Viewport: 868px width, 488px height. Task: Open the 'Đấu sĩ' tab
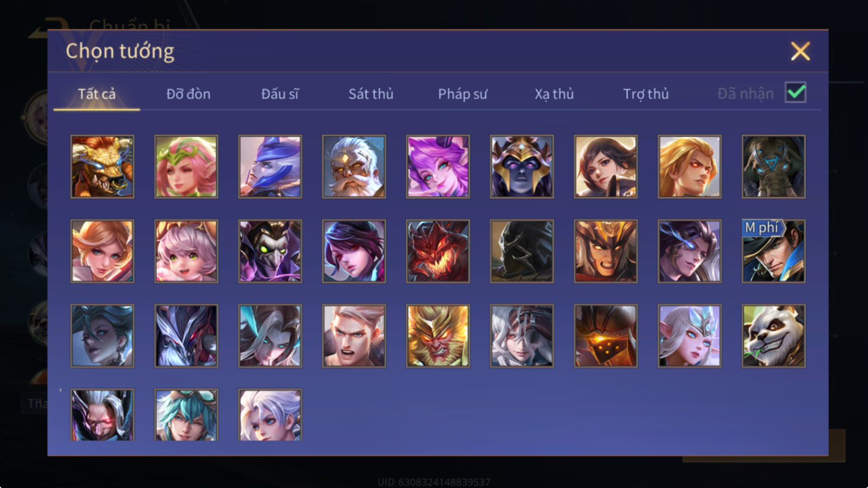point(280,94)
